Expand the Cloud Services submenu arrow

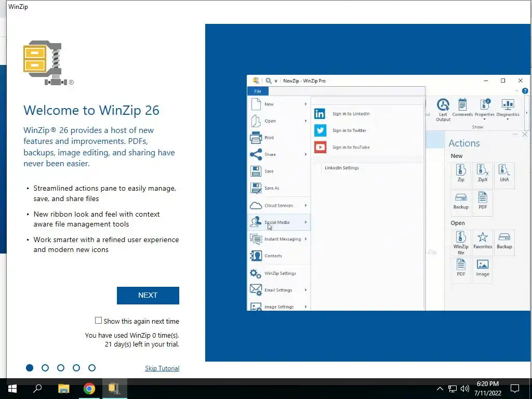pos(305,206)
